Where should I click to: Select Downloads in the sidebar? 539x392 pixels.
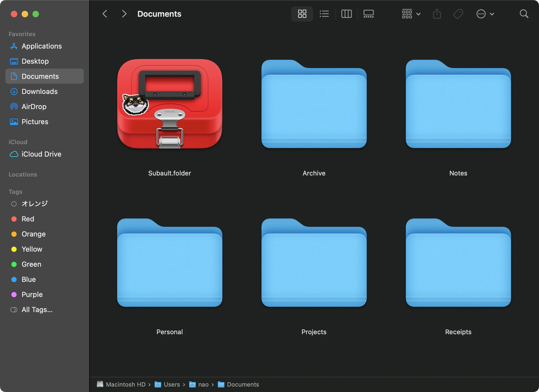pos(39,92)
